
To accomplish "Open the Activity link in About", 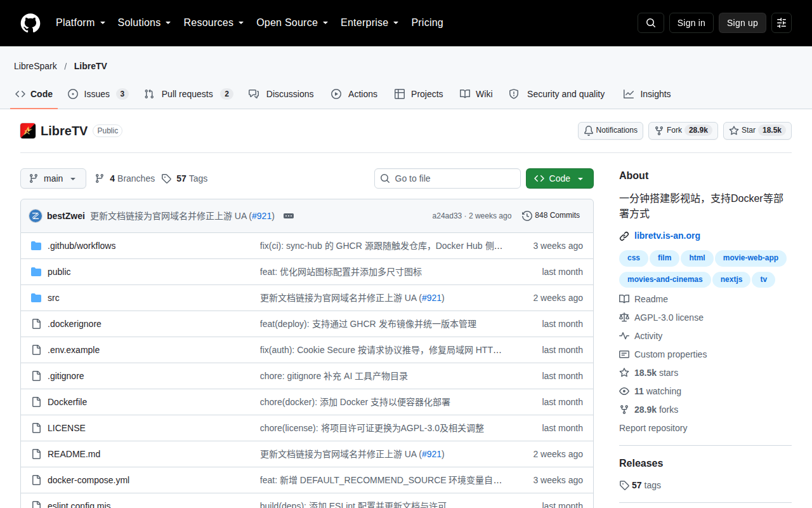I will [641, 336].
